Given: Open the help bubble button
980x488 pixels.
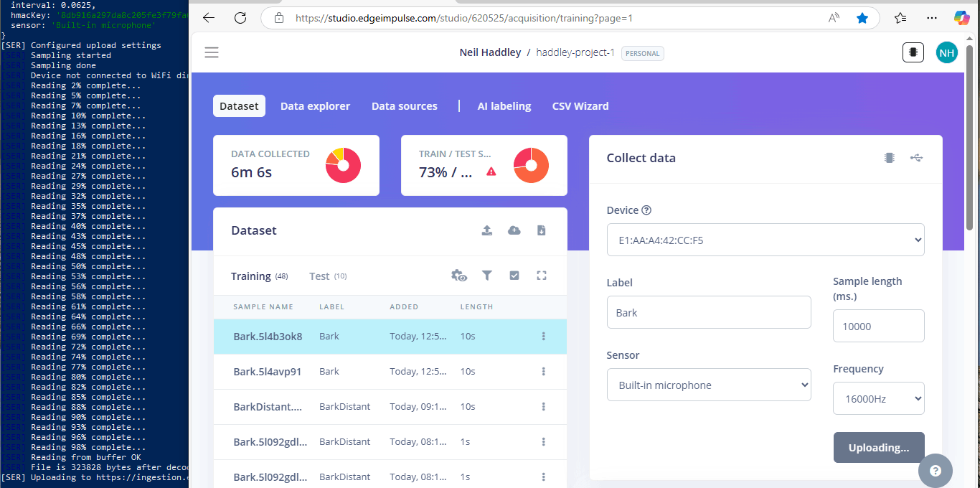Looking at the screenshot, I should 936,471.
